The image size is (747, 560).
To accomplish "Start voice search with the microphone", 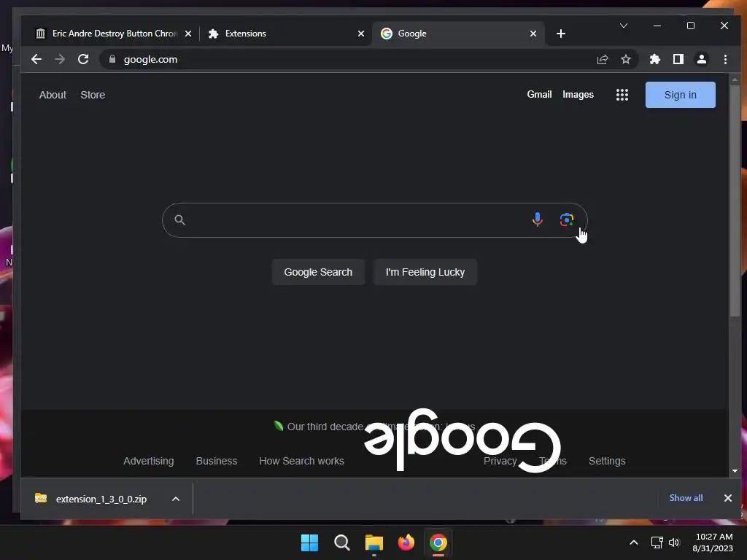I will click(538, 219).
